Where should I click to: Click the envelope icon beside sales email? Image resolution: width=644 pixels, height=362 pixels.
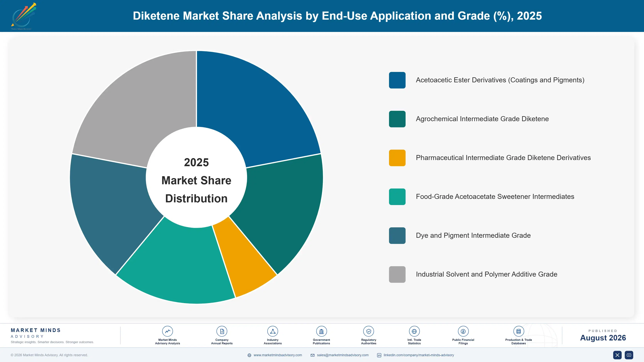click(x=313, y=355)
